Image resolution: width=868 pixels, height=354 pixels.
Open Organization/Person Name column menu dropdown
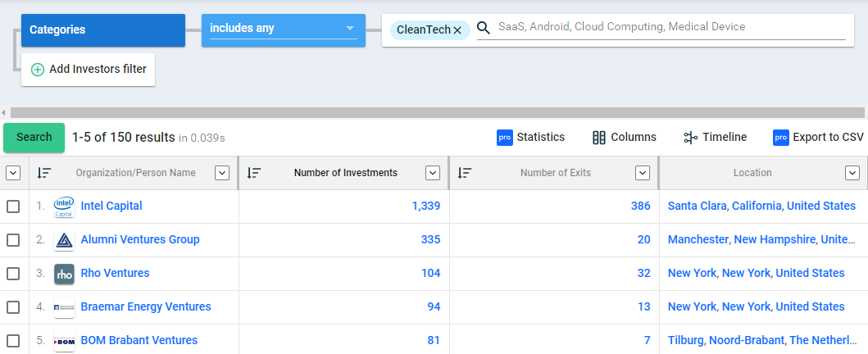(x=222, y=173)
